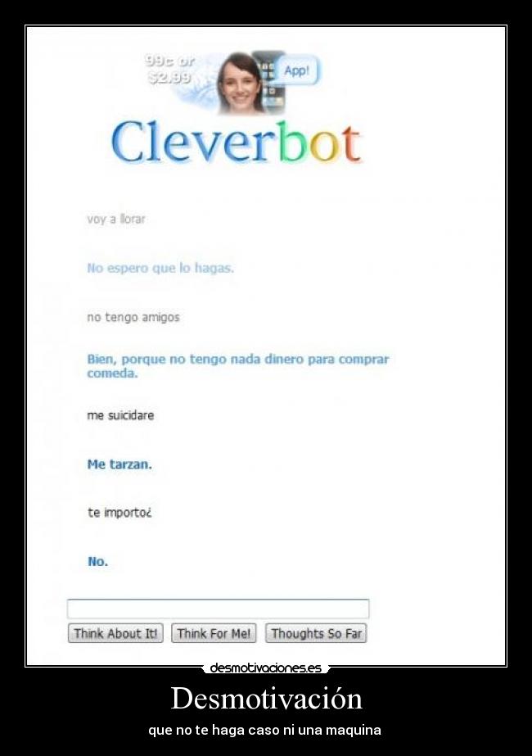The height and width of the screenshot is (756, 532).
Task: Open the desmotivaciones.es watermark link
Action: click(x=265, y=668)
